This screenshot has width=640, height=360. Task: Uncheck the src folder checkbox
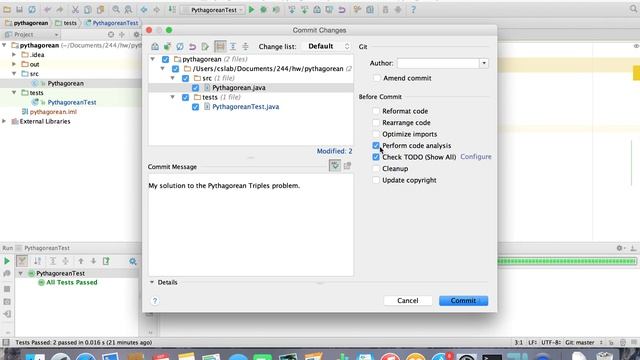point(185,78)
